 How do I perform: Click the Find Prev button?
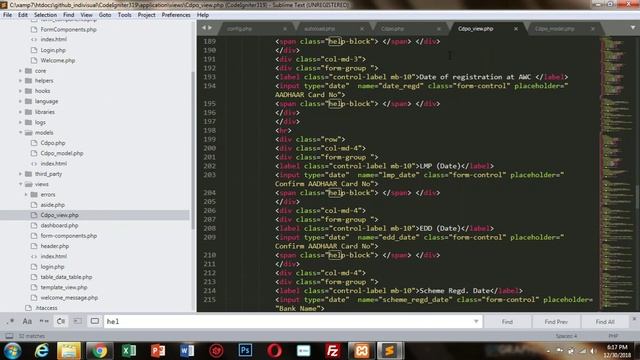point(556,322)
